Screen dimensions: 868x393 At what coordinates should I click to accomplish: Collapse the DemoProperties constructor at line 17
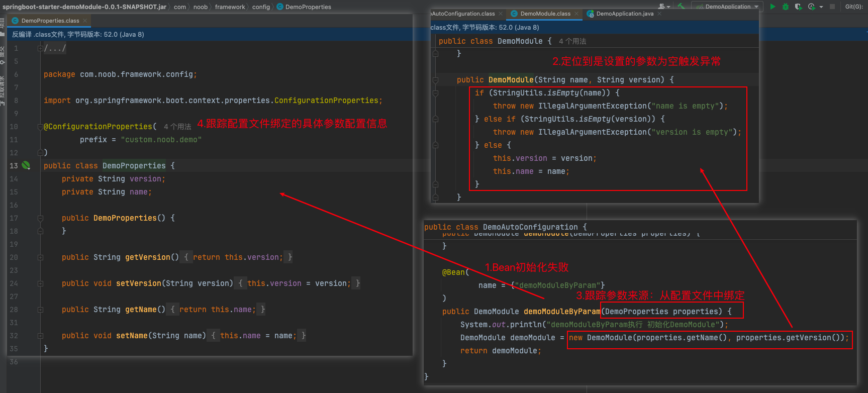pos(40,218)
